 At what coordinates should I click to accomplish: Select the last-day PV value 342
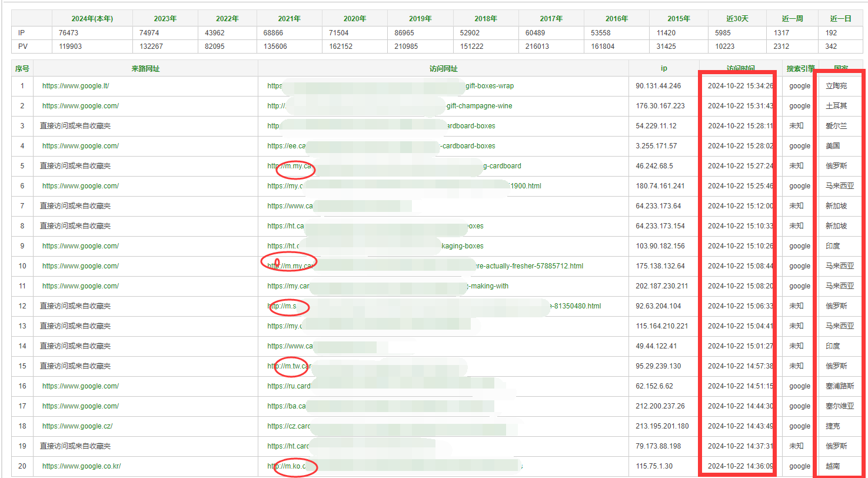click(831, 47)
